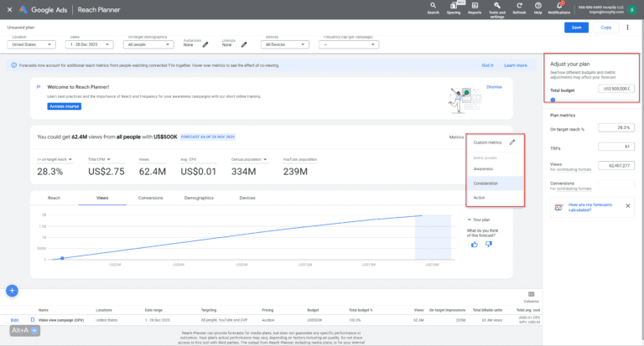
Task: Switch to the Conversions tab
Action: pos(150,198)
